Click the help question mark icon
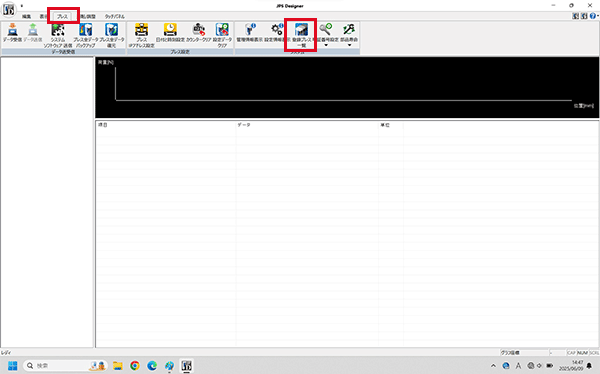Viewport: 600px width, 374px height. pyautogui.click(x=593, y=16)
